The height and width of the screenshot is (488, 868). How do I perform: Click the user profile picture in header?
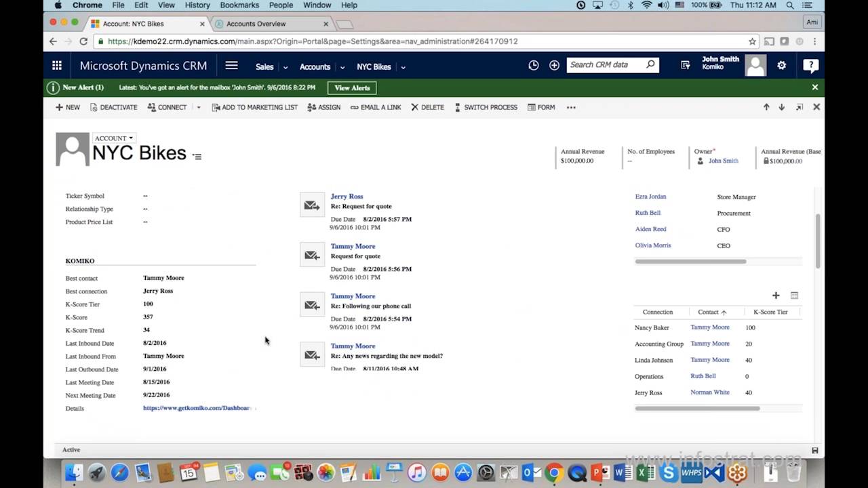pos(755,65)
